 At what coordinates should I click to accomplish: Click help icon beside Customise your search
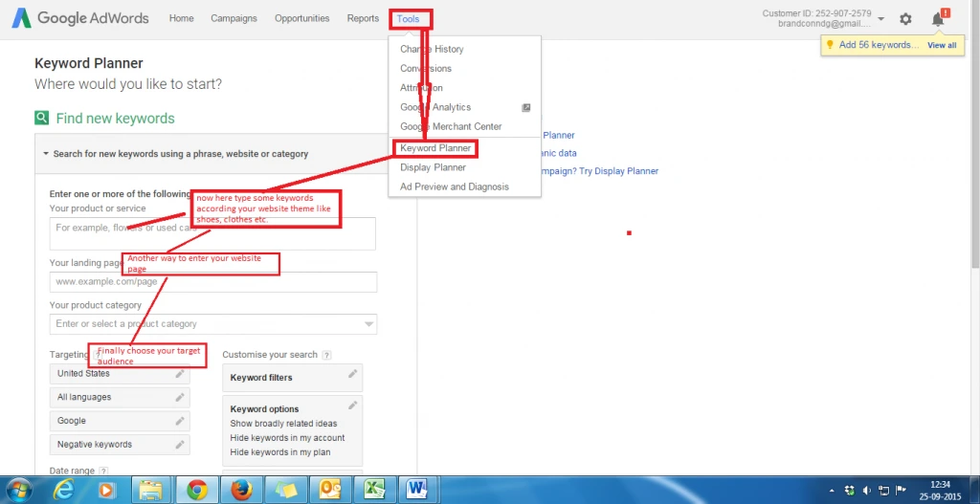click(x=327, y=355)
